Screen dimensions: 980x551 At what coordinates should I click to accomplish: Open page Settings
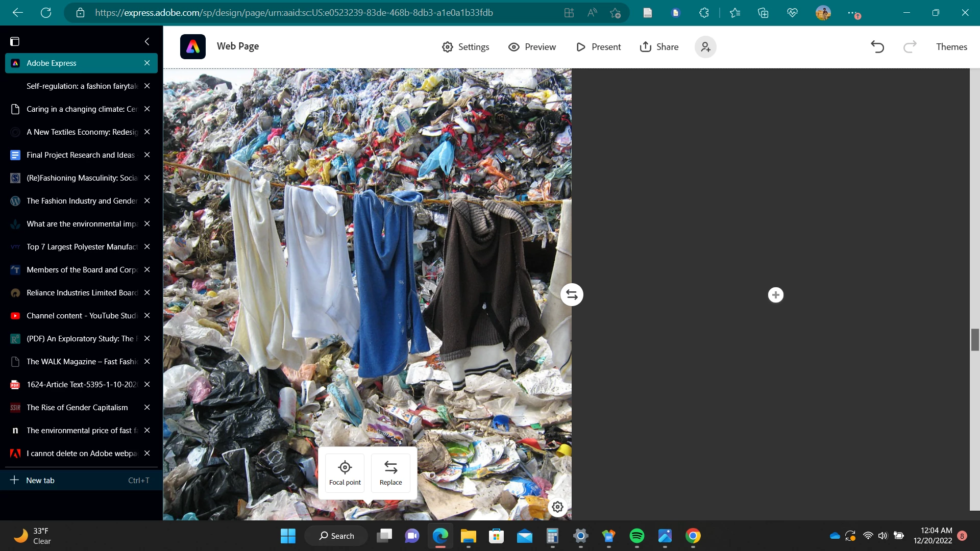[465, 47]
